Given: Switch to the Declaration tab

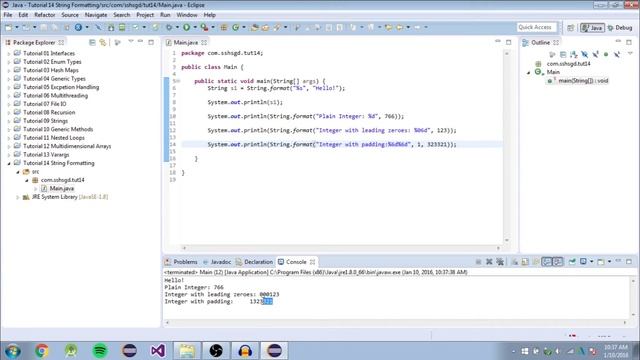Looking at the screenshot, I should click(255, 262).
